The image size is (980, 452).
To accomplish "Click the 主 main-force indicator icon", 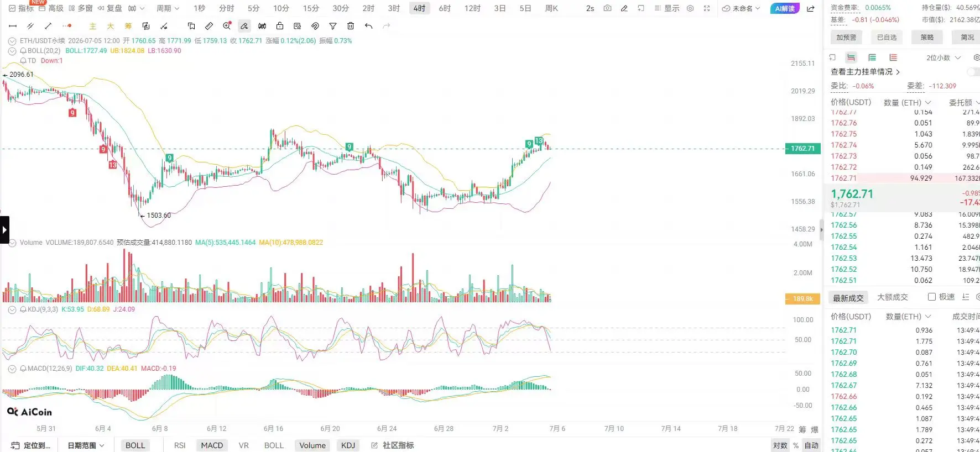I will click(93, 26).
